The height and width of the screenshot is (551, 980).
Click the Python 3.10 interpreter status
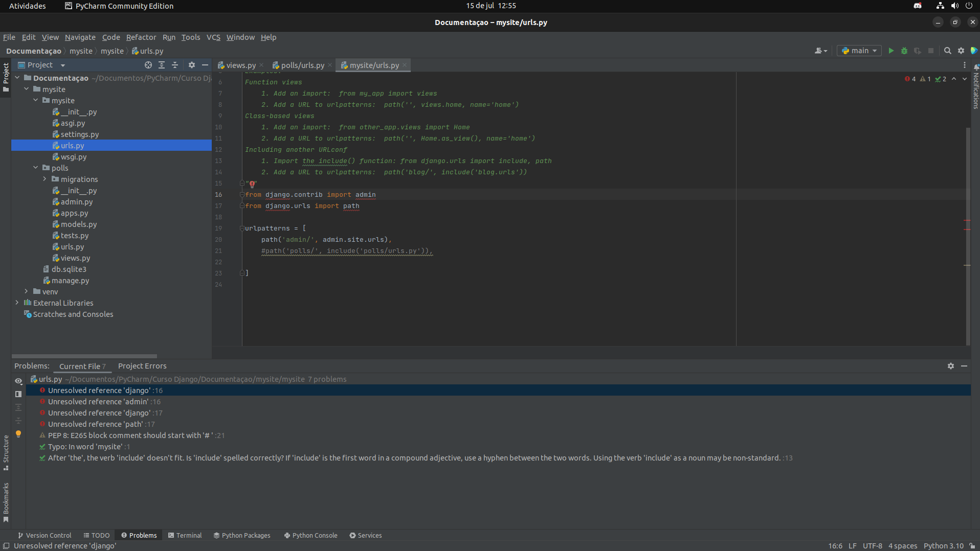944,546
